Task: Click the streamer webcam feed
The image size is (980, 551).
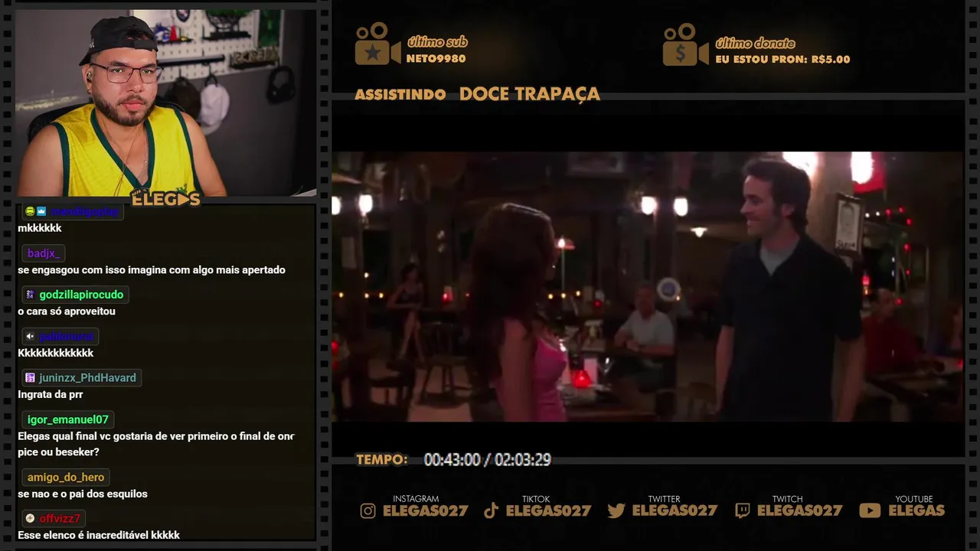Action: point(165,103)
